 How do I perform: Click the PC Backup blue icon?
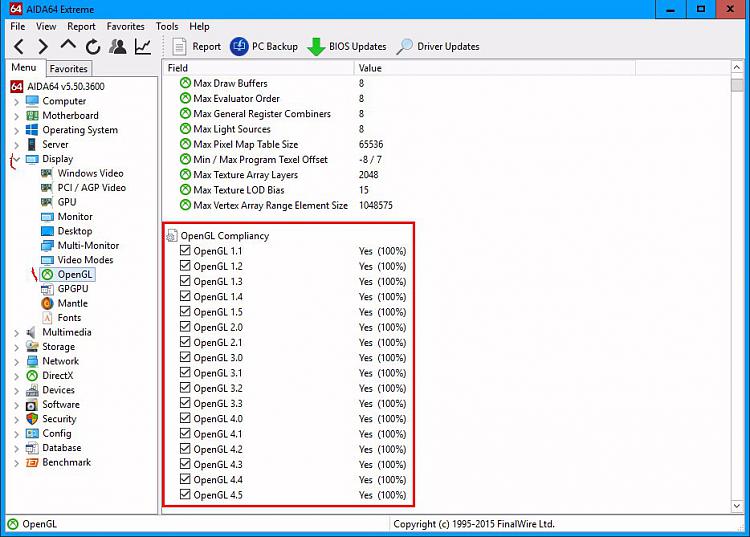[x=239, y=46]
